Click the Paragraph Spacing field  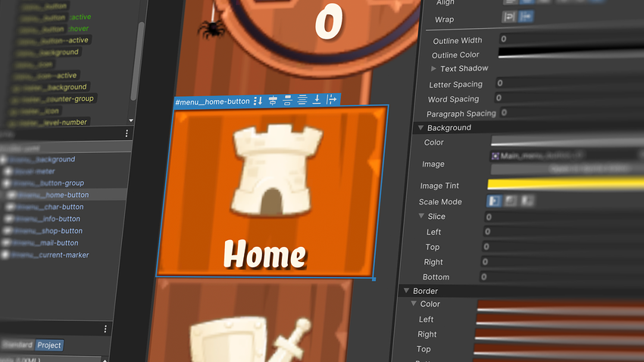pyautogui.click(x=572, y=111)
